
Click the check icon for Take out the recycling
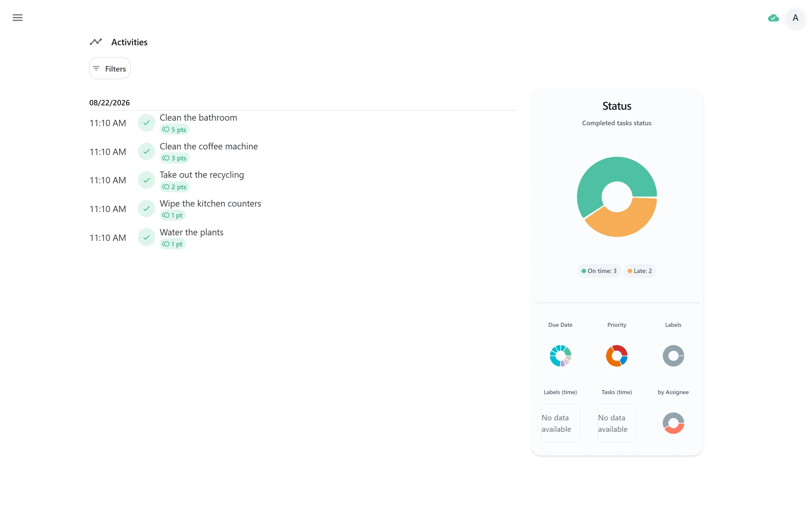(146, 180)
